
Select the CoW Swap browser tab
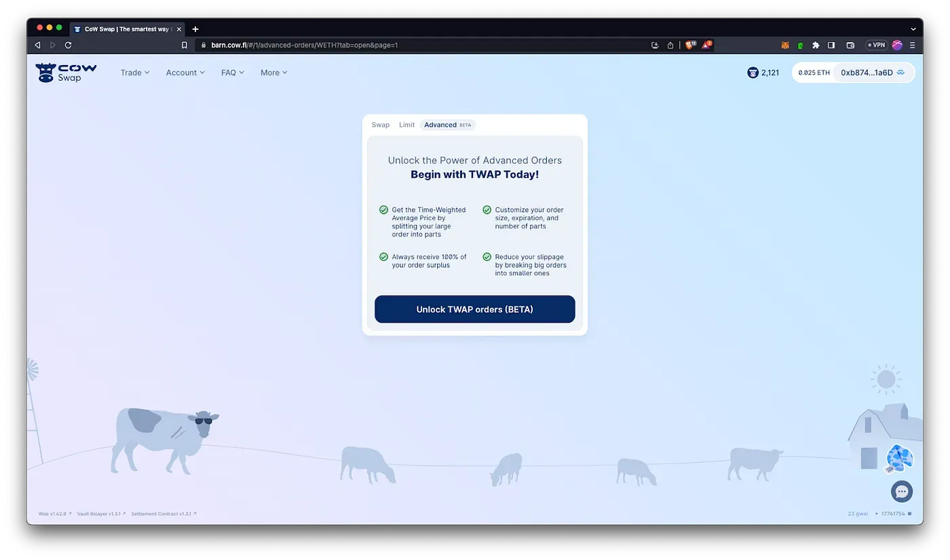click(x=127, y=29)
